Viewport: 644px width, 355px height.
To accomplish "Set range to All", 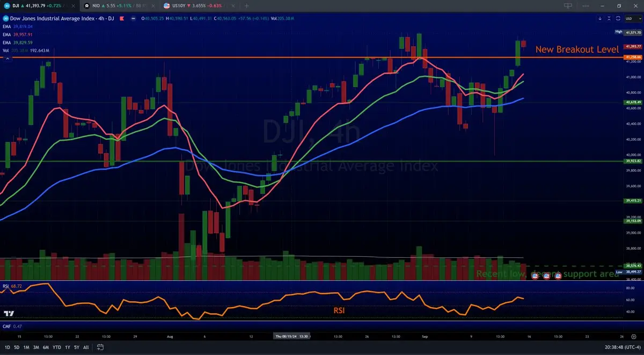I will tap(86, 347).
